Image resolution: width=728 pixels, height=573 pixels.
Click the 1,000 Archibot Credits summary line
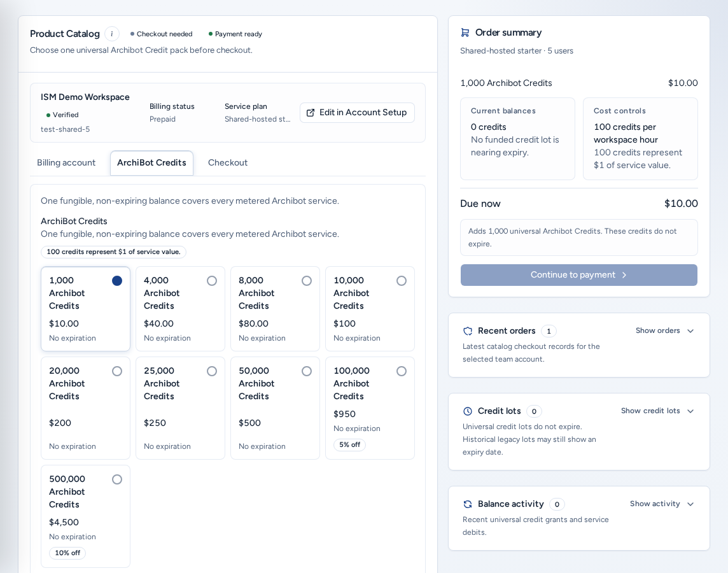pyautogui.click(x=579, y=83)
